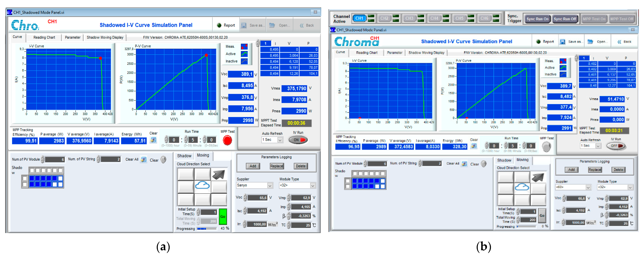Viewport: 644px width, 257px height.
Task: Click the Clear All icon near PV String
Action: (144, 160)
